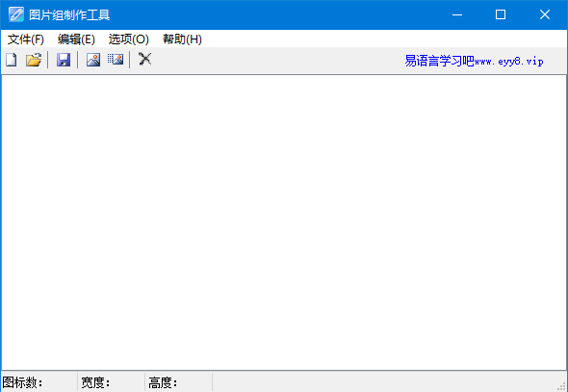Open the 编辑(E) menu
Viewport: 568px width, 392px height.
76,39
